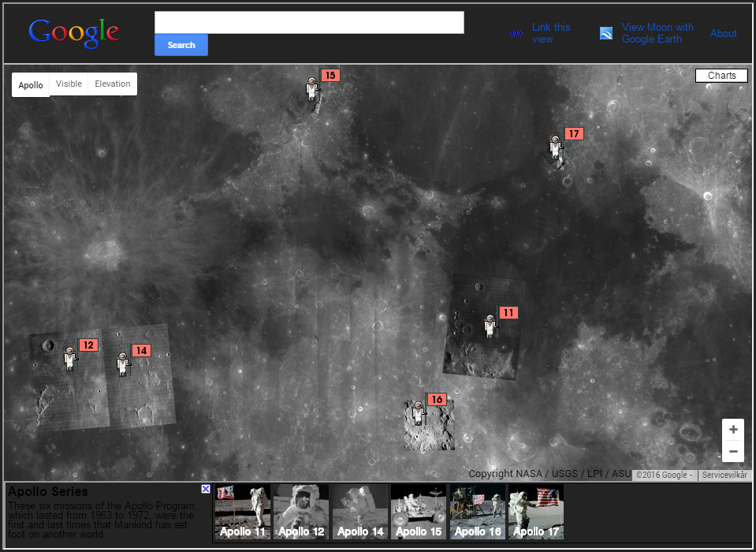Screen dimensions: 756x552
Task: Zoom in the moon map
Action: [733, 430]
